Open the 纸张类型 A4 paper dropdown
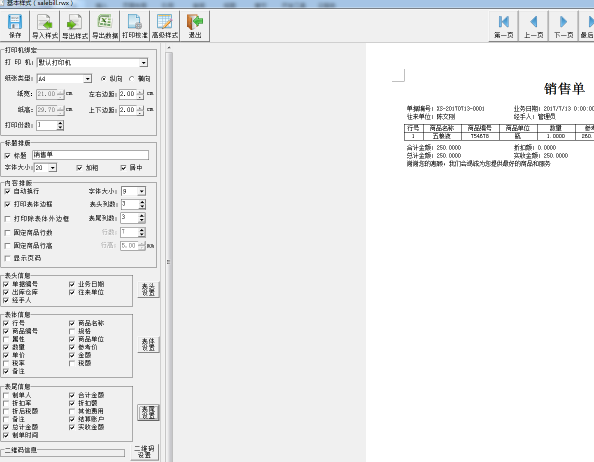 [88, 79]
